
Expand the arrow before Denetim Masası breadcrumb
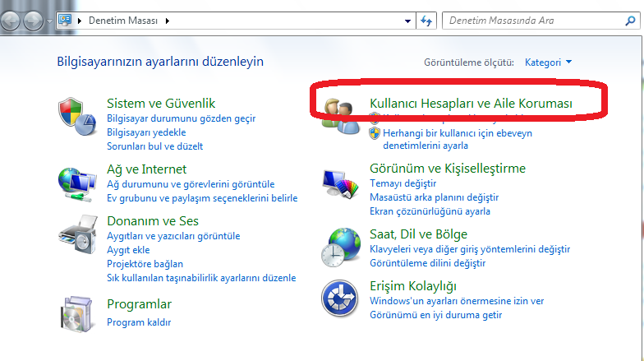[x=79, y=21]
